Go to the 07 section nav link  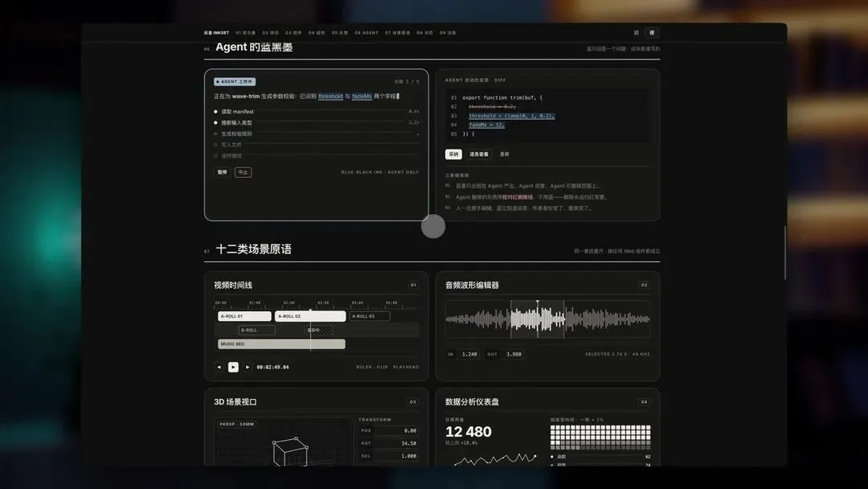(x=398, y=33)
